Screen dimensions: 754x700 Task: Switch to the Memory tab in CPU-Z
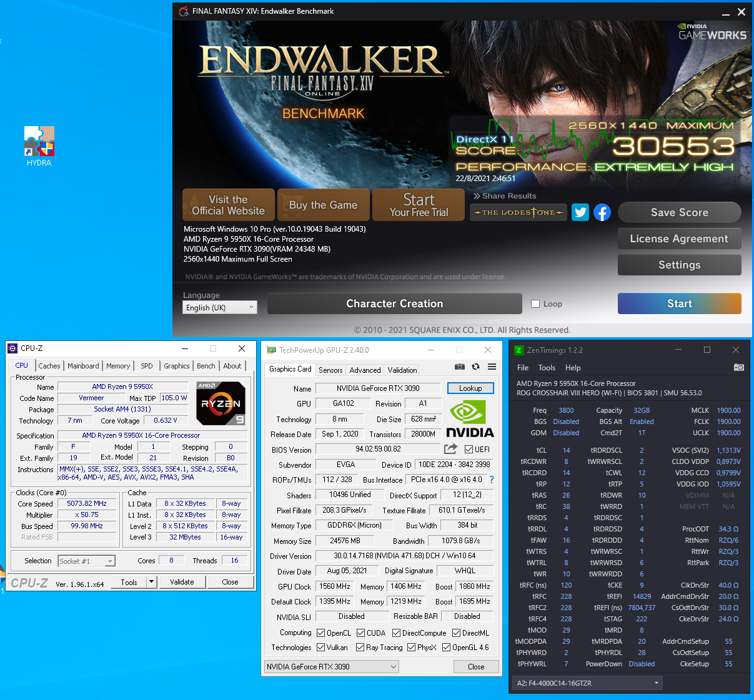point(118,366)
